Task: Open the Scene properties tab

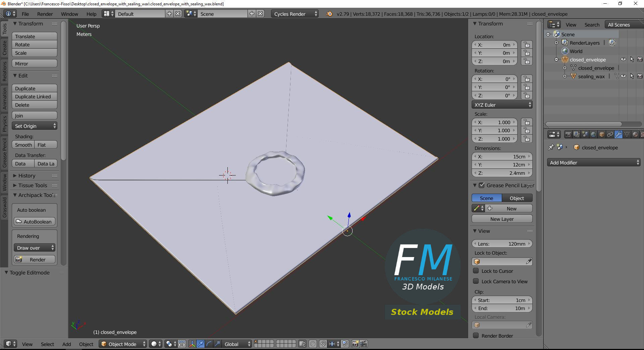Action: [x=585, y=135]
